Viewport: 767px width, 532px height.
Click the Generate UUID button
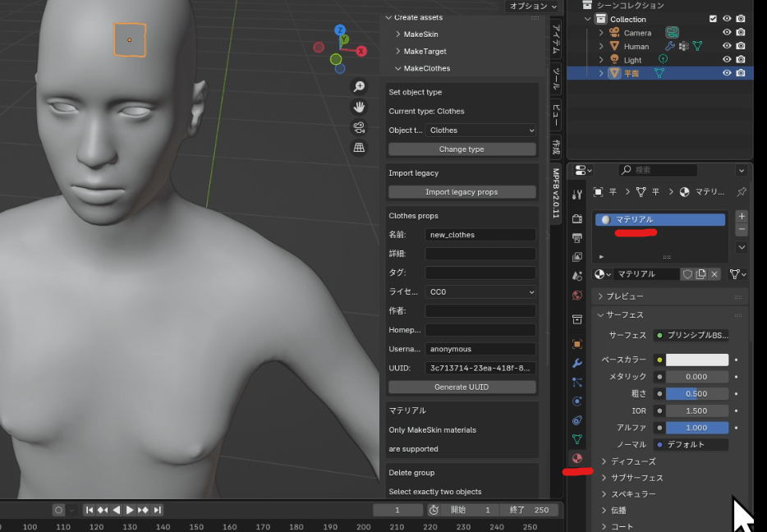(462, 387)
